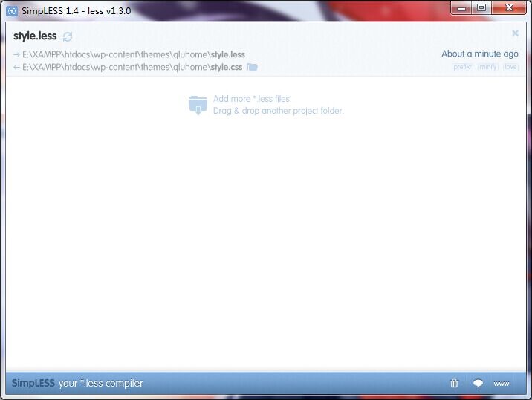Minimize the SimpLESS window

[461, 8]
